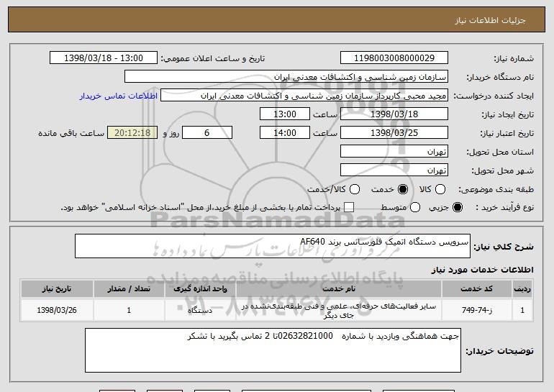Click the service name cell in row 1
The height and width of the screenshot is (392, 554).
(338, 310)
